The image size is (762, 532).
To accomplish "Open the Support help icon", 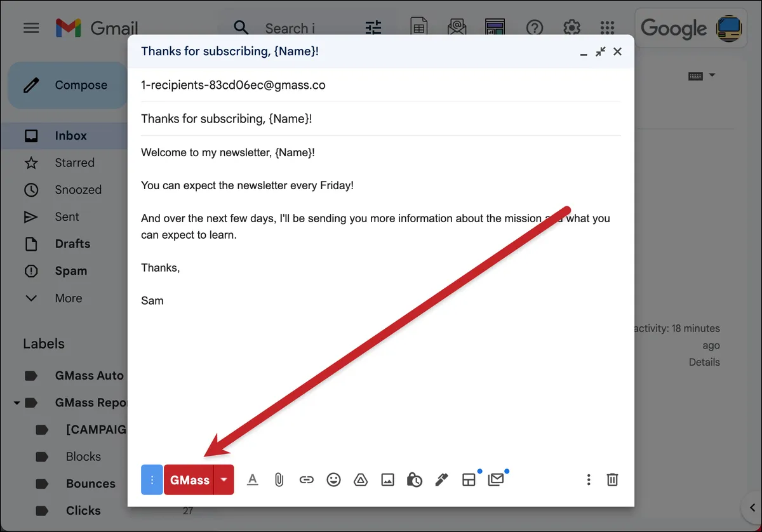I will tap(535, 28).
